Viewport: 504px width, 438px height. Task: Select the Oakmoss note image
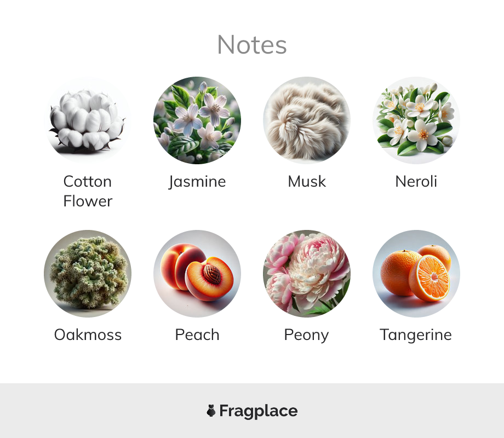click(88, 273)
